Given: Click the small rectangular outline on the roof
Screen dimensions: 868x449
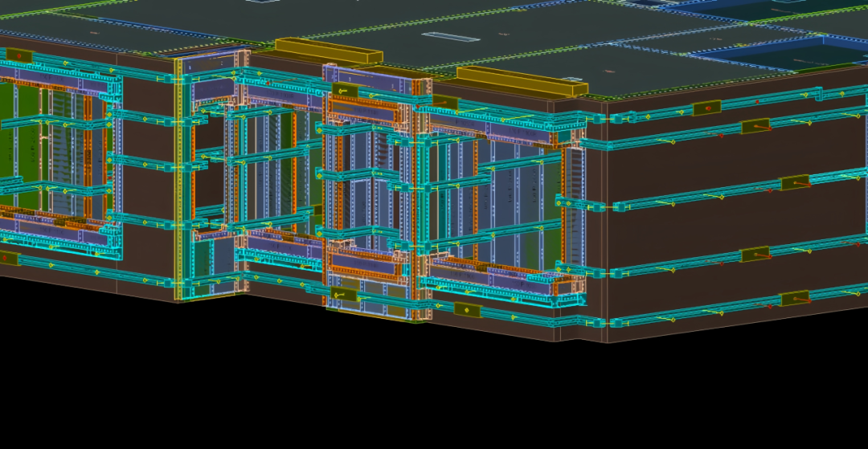Looking at the screenshot, I should [440, 36].
